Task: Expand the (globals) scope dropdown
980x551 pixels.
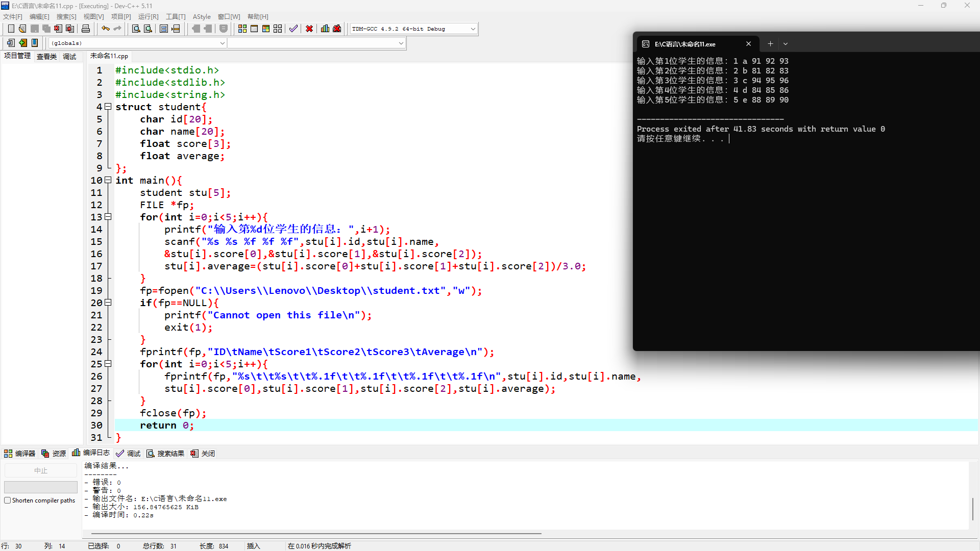Action: point(222,43)
